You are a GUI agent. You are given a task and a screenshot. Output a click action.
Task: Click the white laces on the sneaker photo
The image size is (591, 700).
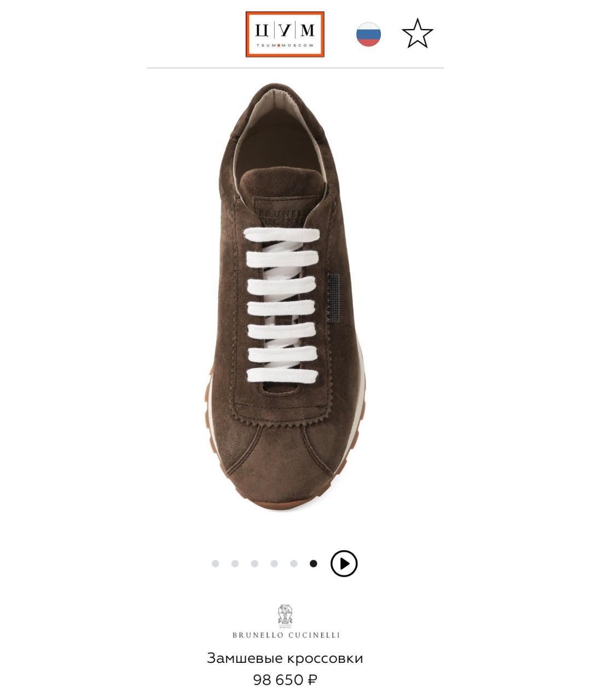coord(282,305)
